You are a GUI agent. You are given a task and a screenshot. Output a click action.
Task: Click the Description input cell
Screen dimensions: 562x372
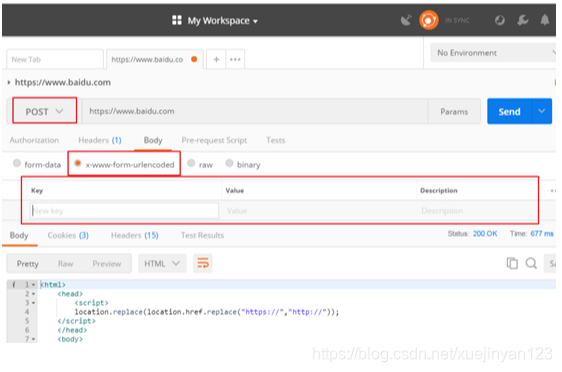point(477,211)
